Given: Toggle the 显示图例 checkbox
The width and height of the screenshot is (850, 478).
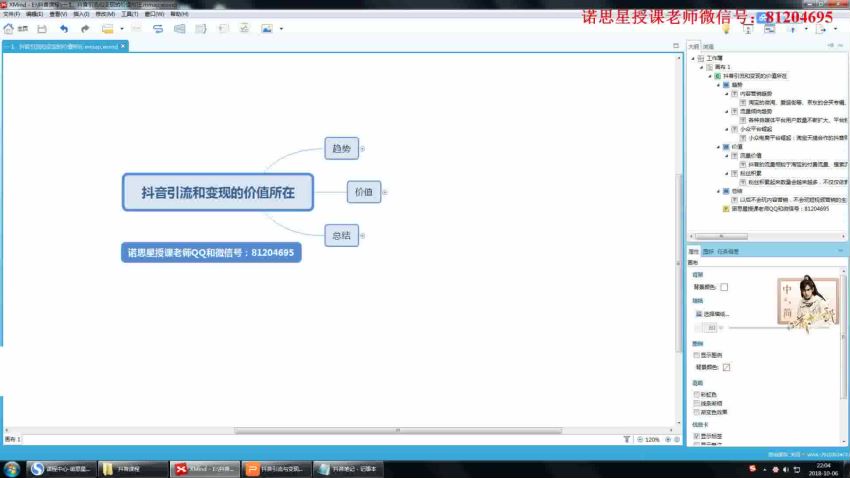Looking at the screenshot, I should (696, 355).
